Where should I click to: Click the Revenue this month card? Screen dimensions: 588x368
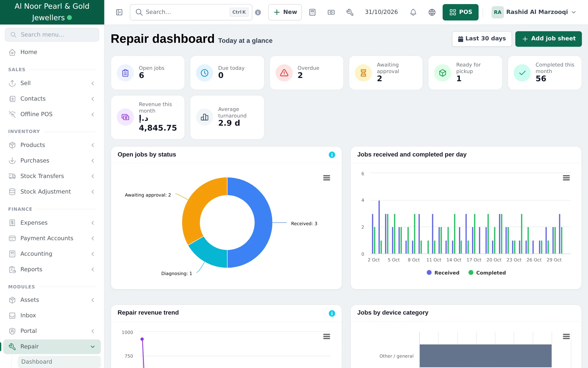pos(148,117)
